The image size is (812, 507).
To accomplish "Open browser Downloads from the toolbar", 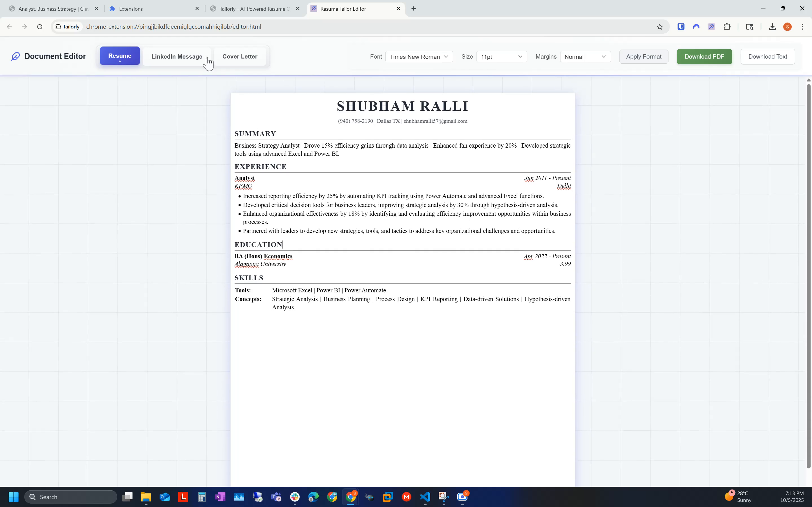I will pos(772,27).
